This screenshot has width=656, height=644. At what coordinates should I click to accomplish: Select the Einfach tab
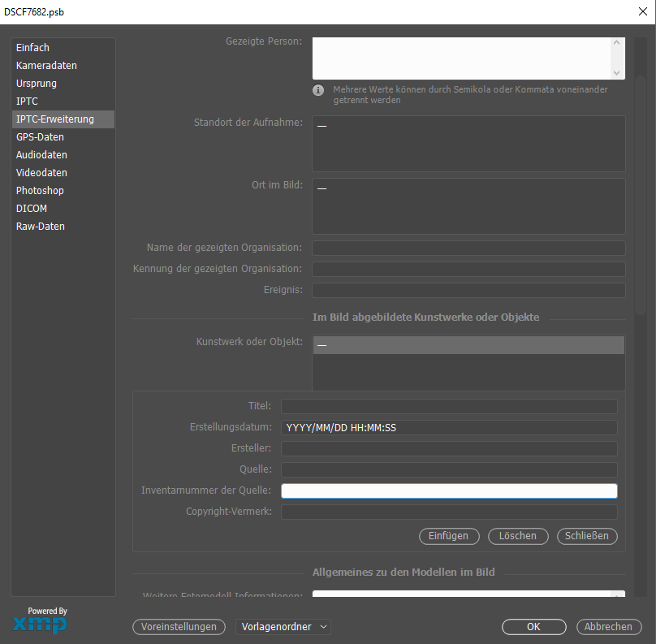click(32, 48)
